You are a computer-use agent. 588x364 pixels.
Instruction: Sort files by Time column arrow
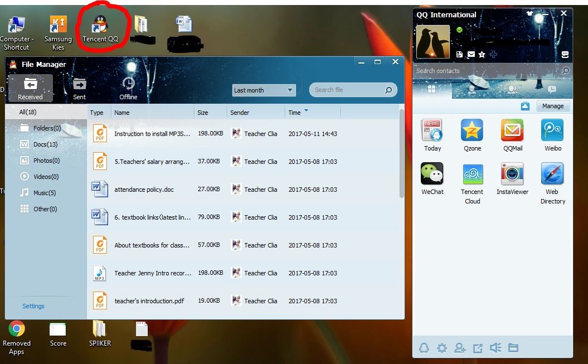tap(306, 111)
